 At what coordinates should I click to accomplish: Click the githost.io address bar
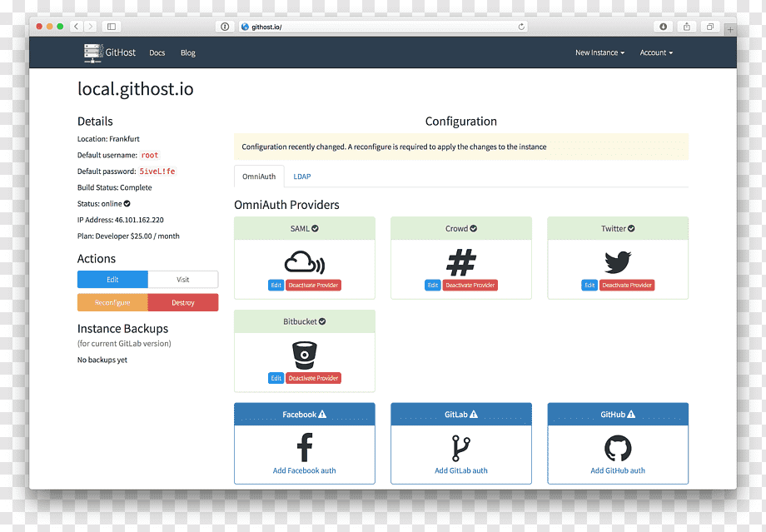[x=384, y=27]
